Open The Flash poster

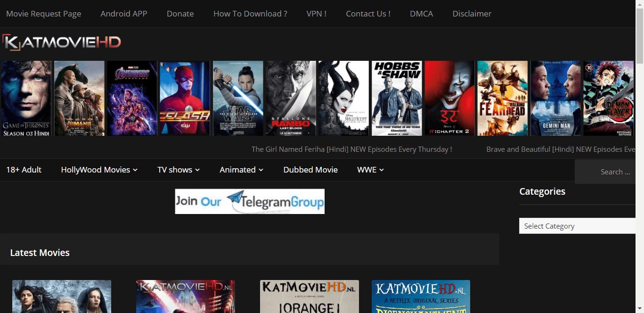(185, 99)
